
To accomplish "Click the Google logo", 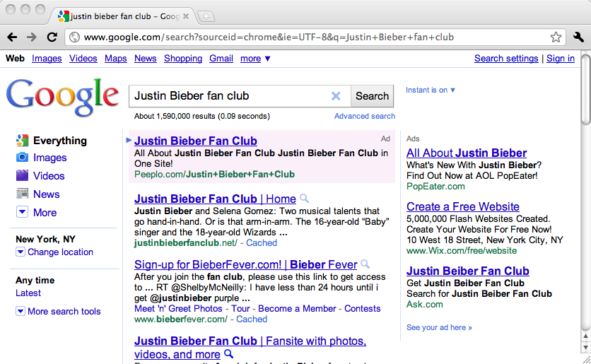I will click(62, 98).
